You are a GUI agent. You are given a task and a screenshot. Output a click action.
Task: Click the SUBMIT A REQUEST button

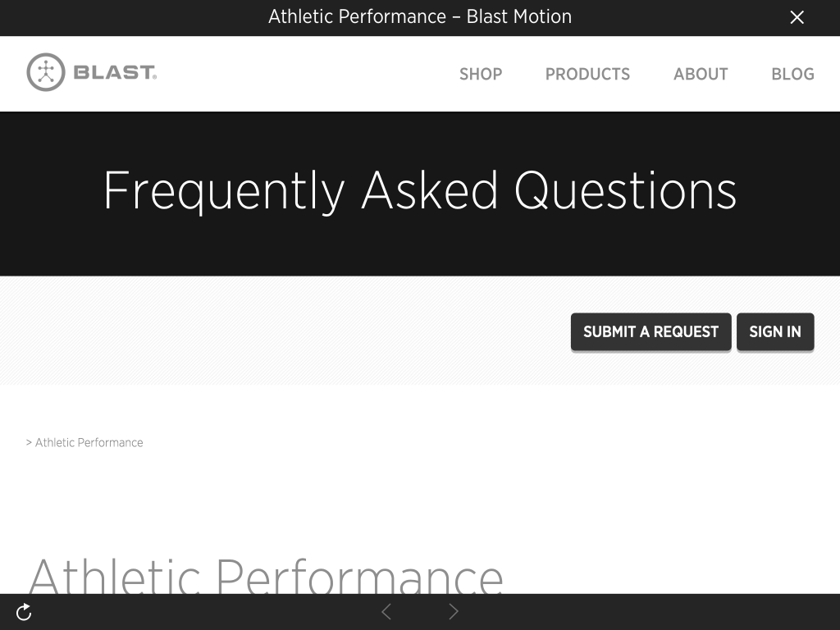coord(651,331)
